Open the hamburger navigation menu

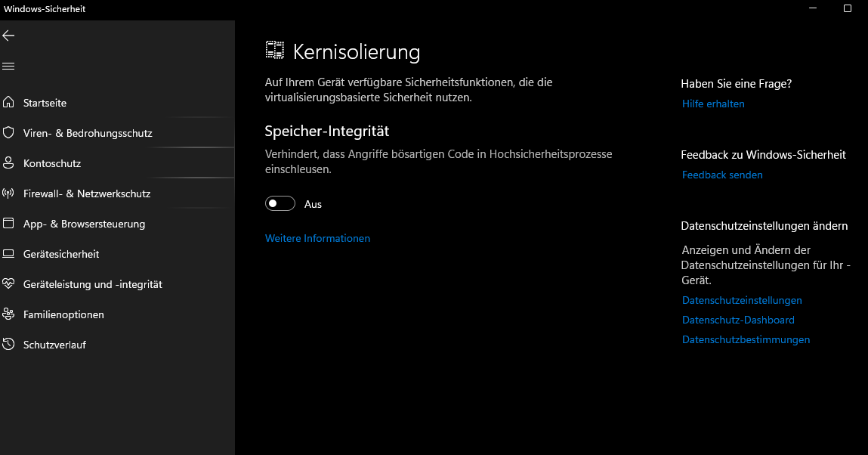coord(8,67)
